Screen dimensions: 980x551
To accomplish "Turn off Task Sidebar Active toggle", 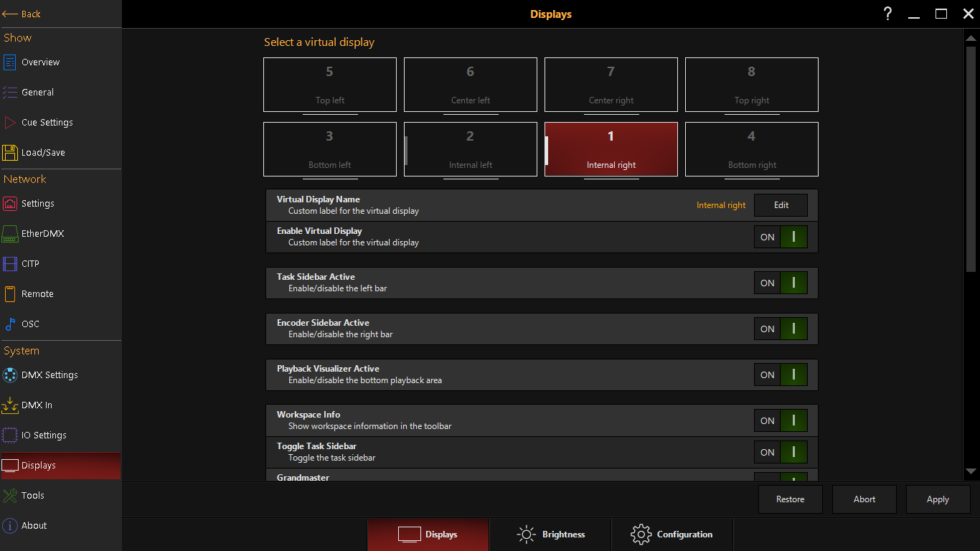I will (781, 283).
